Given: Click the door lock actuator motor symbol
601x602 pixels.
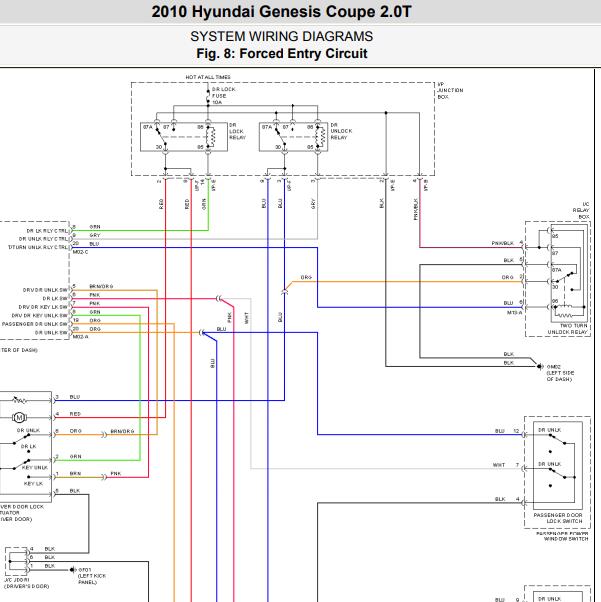Looking at the screenshot, I should [x=19, y=417].
